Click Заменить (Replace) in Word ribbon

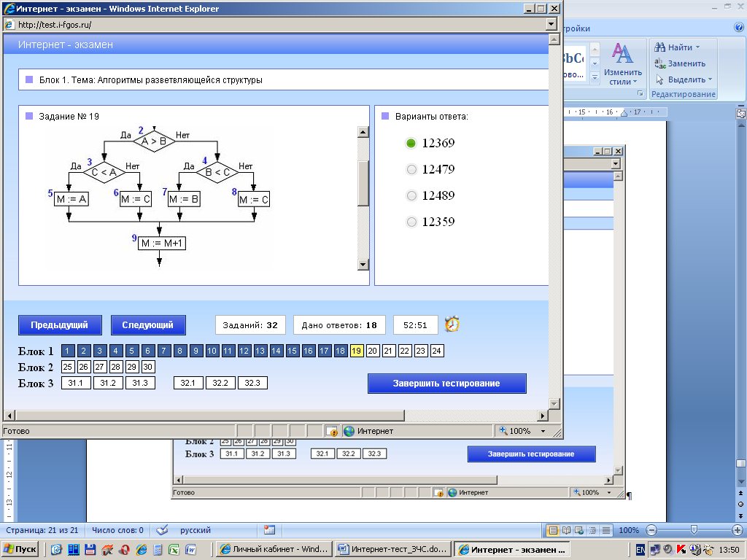click(680, 63)
